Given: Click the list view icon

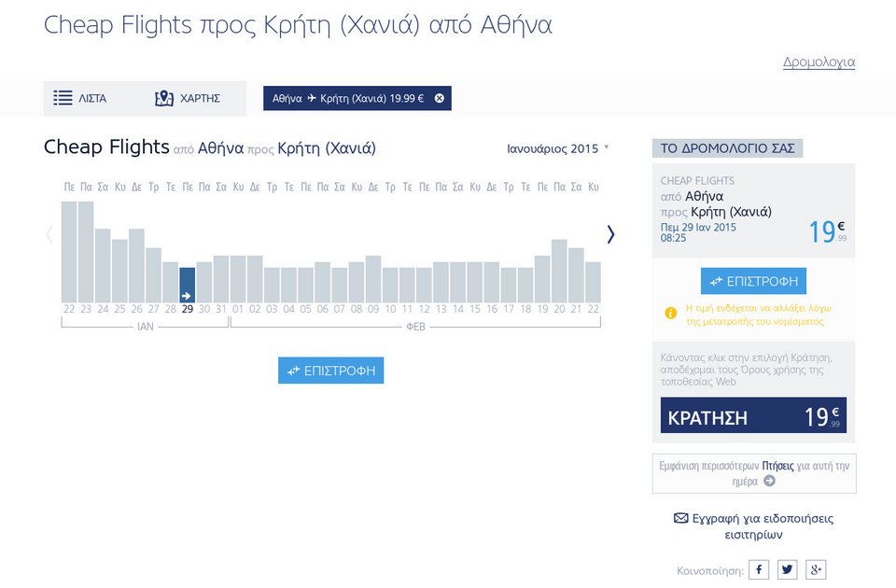Looking at the screenshot, I should click(63, 98).
